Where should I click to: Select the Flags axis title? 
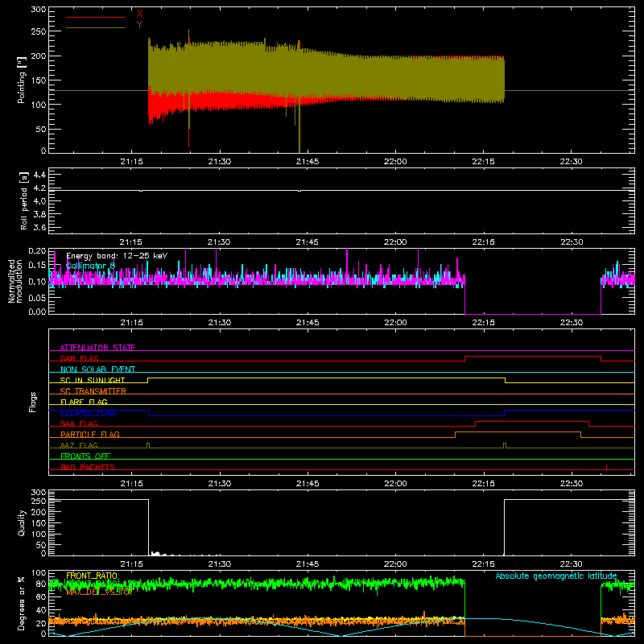pos(32,402)
